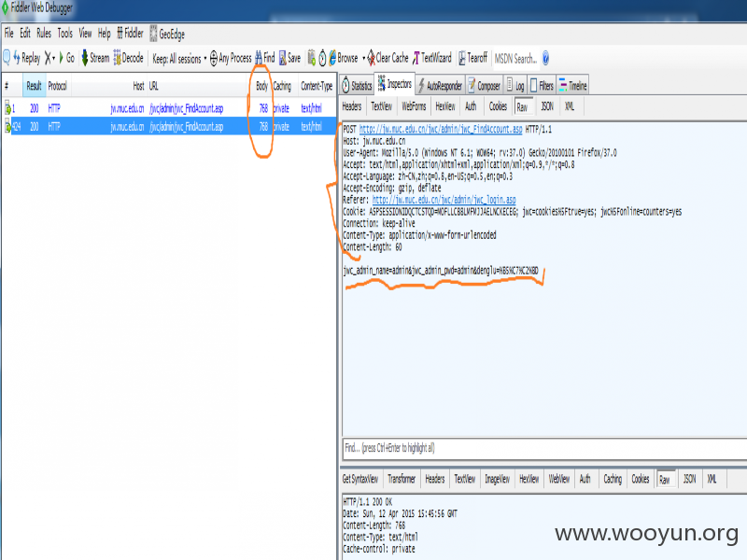Image resolution: width=747 pixels, height=560 pixels.
Task: Open request Headers inspector tab
Action: point(352,106)
